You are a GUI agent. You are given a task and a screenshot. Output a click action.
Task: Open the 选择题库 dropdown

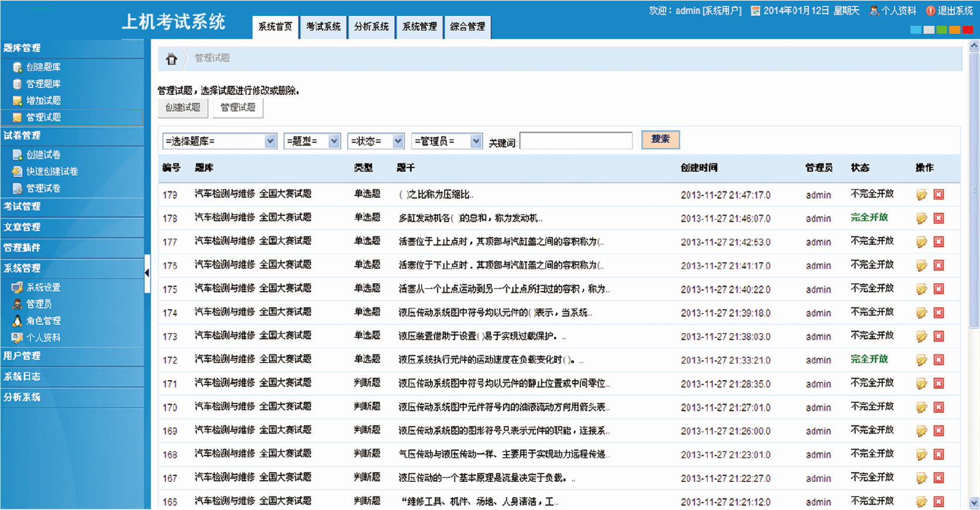click(220, 141)
